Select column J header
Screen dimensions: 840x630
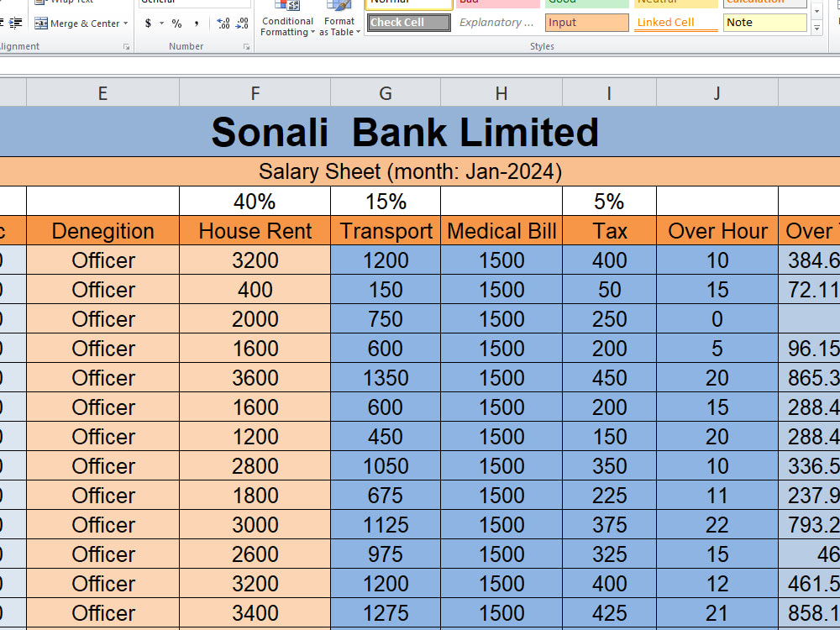coord(717,92)
